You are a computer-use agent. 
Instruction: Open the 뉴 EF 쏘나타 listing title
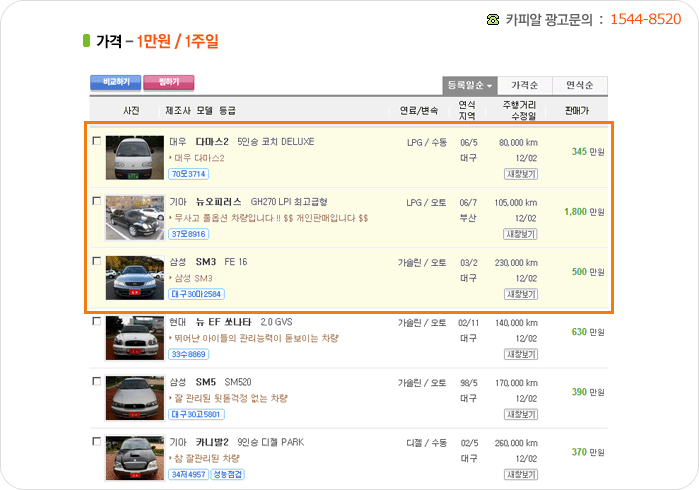(x=221, y=322)
